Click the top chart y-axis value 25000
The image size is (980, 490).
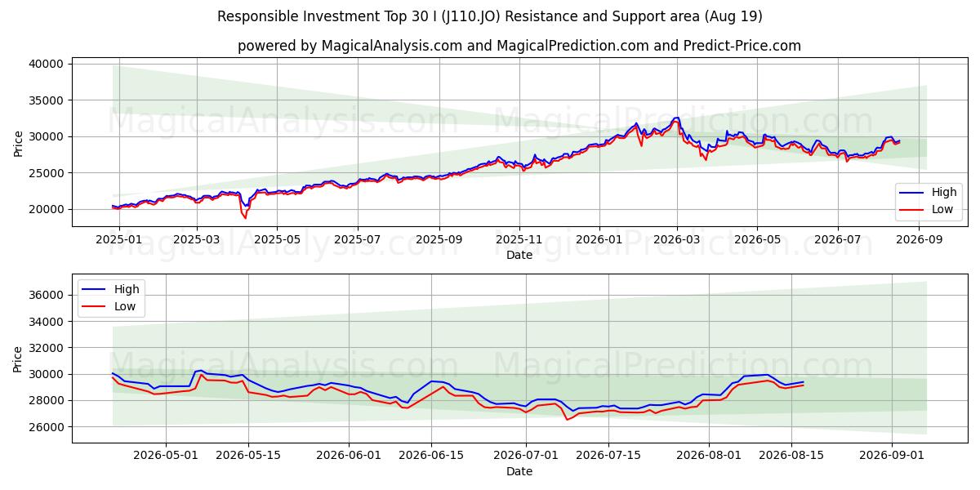pos(47,173)
